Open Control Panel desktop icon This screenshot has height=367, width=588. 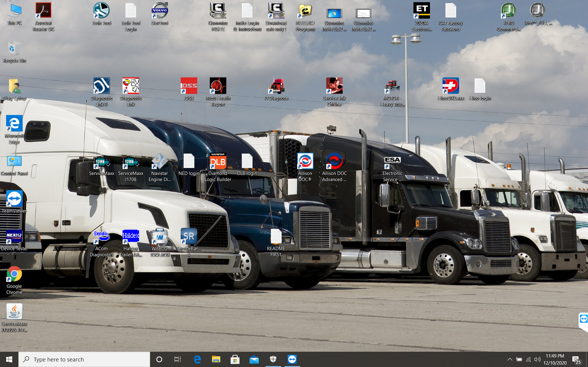point(14,165)
